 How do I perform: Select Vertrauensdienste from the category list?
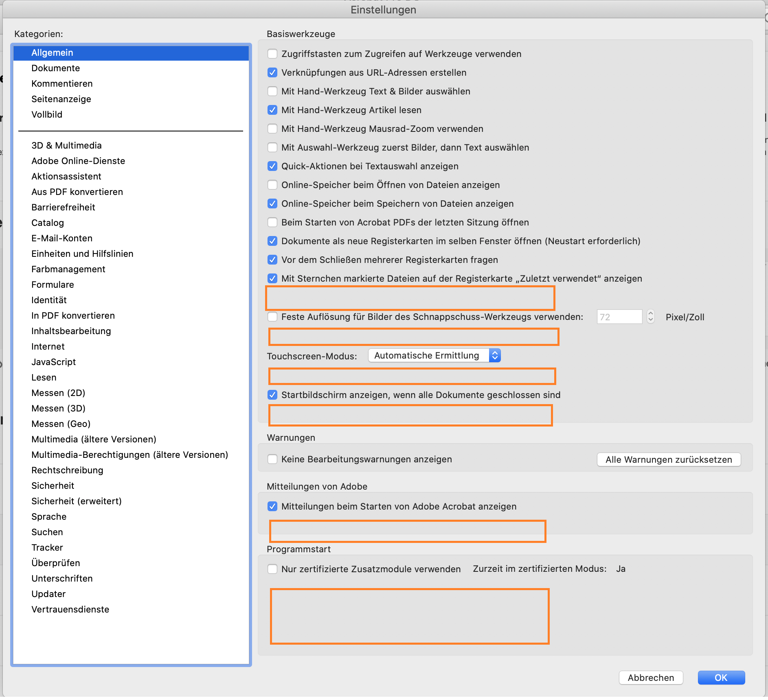(70, 610)
